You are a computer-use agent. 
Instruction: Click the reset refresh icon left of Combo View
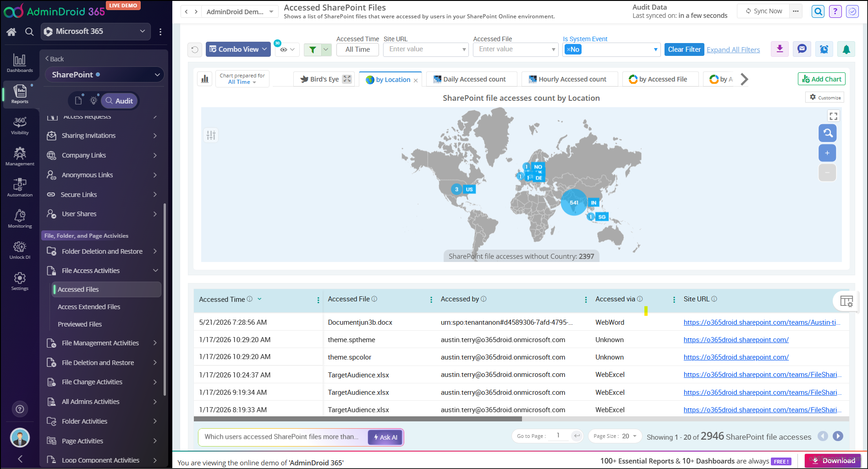click(195, 49)
